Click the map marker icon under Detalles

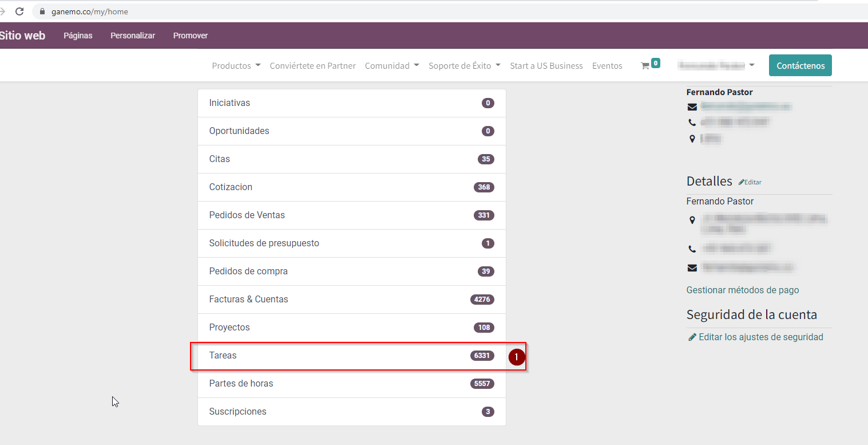[692, 220]
